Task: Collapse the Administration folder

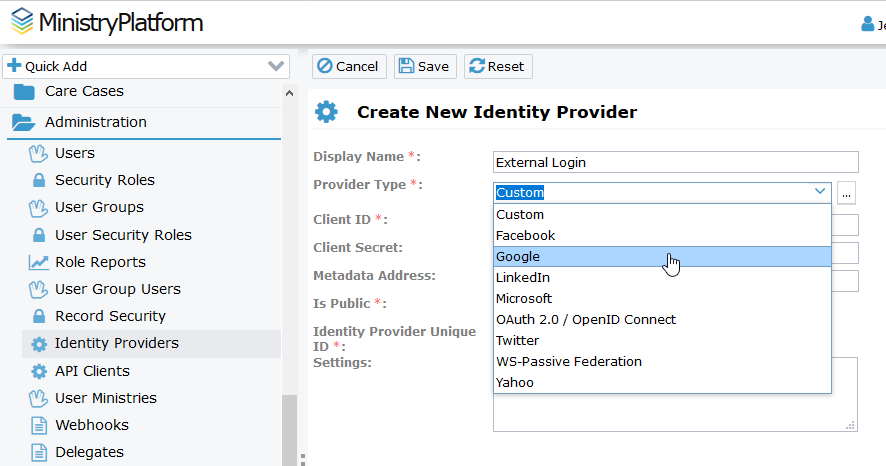Action: 95,122
